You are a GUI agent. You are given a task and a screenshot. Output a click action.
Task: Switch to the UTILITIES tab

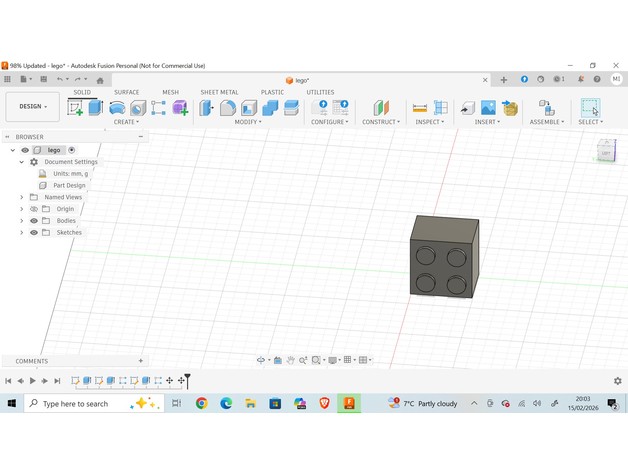(x=320, y=92)
